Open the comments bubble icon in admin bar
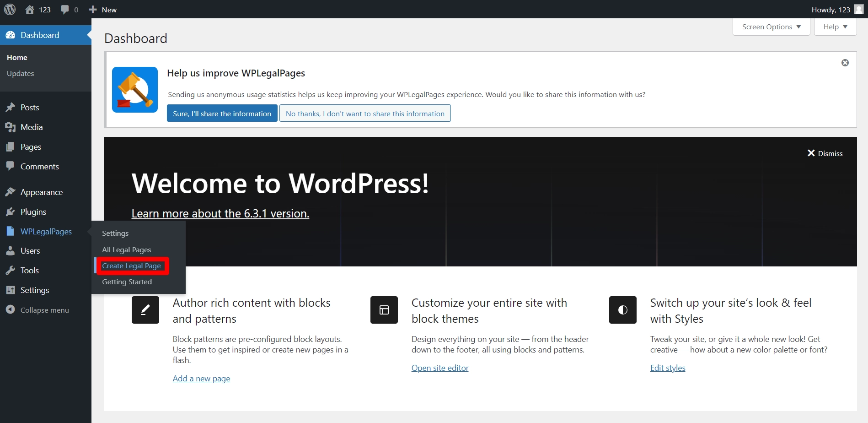This screenshot has height=423, width=868. click(x=64, y=9)
